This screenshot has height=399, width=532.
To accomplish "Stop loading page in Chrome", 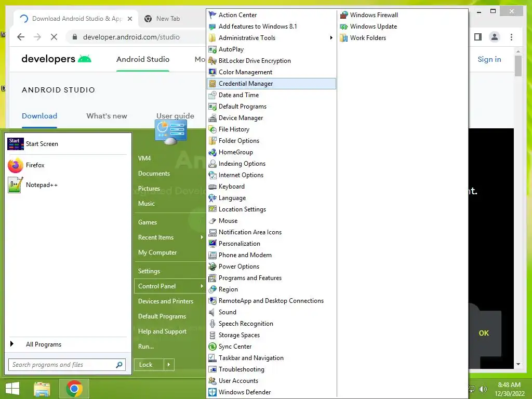I will [x=54, y=37].
